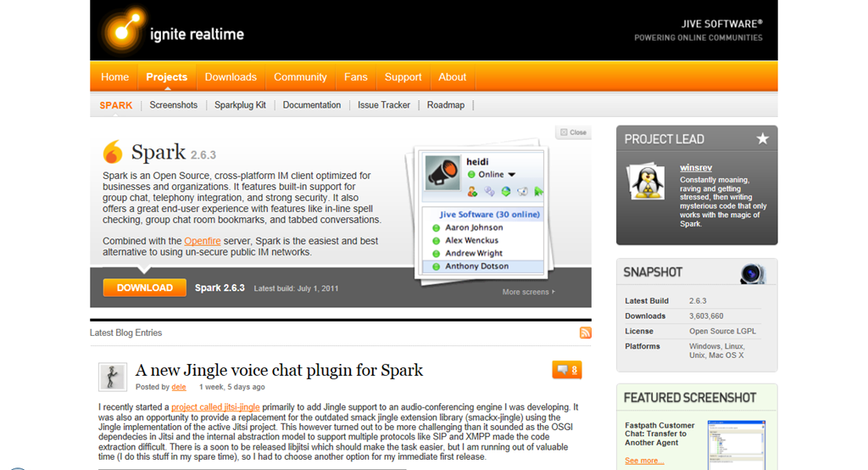
Task: View the Roadmap subnav link
Action: [446, 104]
